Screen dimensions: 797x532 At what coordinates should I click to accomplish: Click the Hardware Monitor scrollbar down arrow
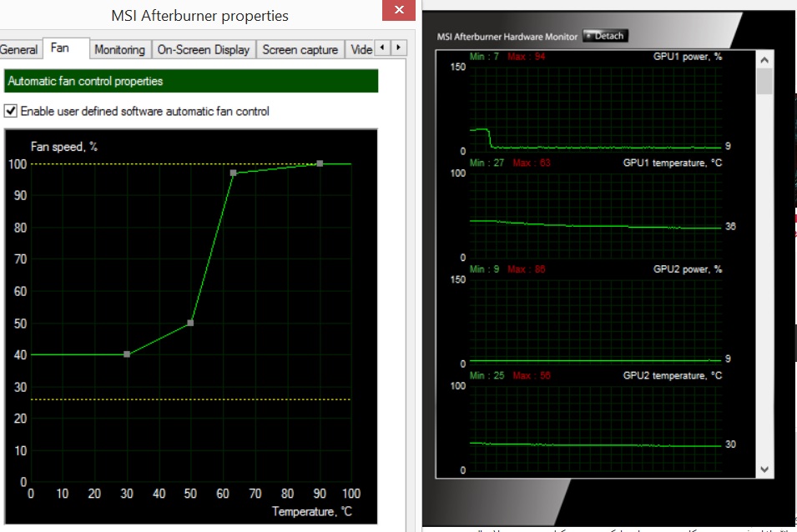[x=764, y=469]
